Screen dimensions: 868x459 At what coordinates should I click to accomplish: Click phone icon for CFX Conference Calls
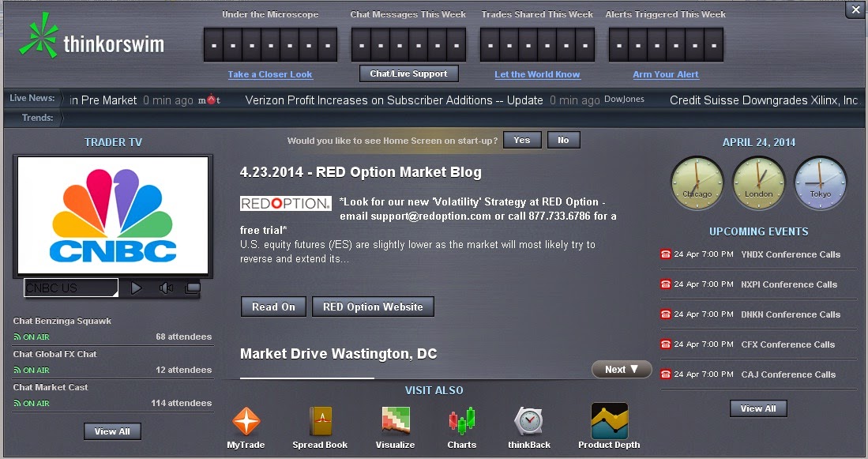[665, 344]
